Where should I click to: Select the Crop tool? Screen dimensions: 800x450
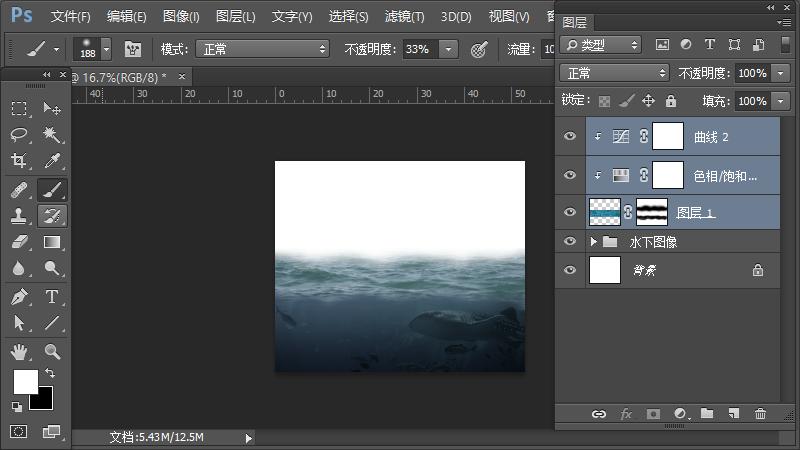[19, 161]
